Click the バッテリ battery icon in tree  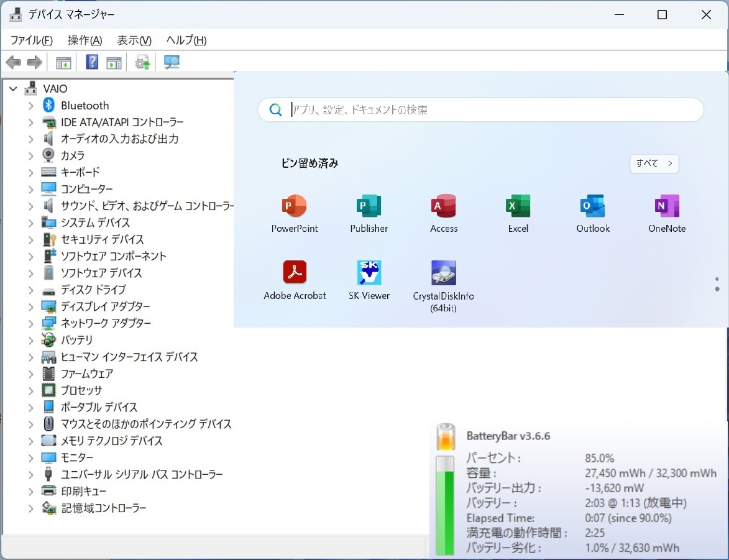[x=48, y=340]
